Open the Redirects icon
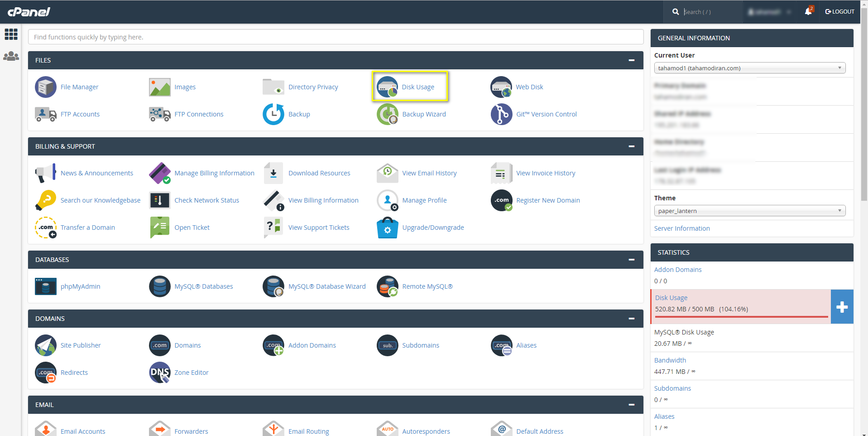This screenshot has width=868, height=436. pyautogui.click(x=46, y=373)
